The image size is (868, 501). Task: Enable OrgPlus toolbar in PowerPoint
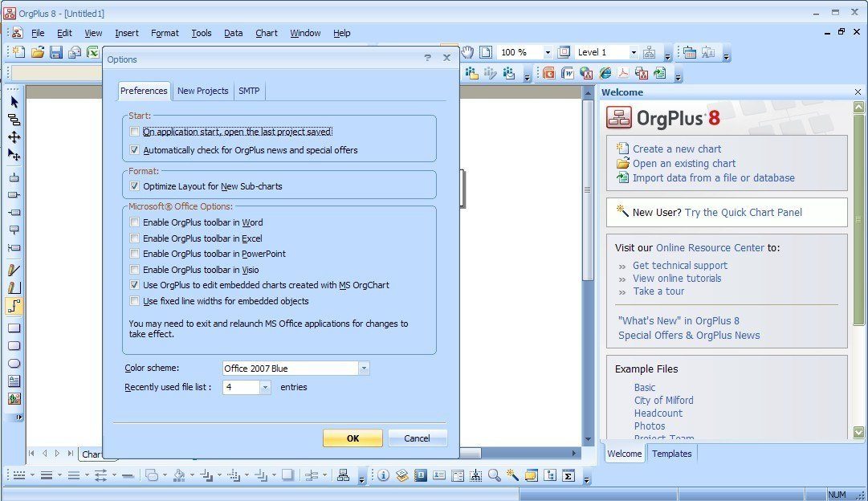135,254
